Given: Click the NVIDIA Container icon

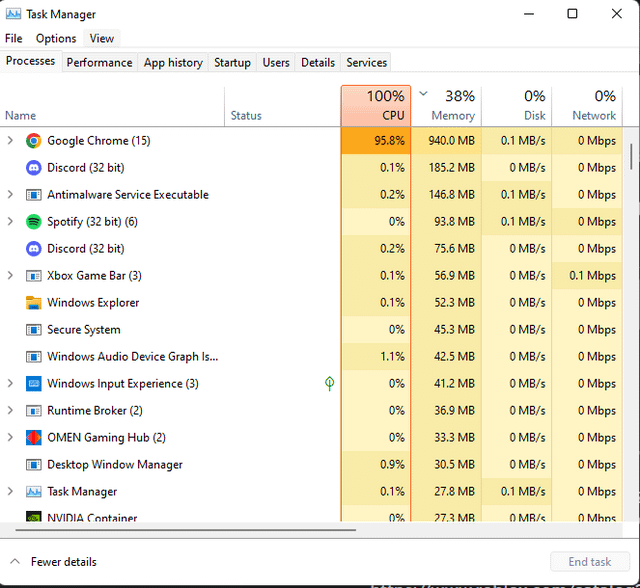Looking at the screenshot, I should pos(33,517).
